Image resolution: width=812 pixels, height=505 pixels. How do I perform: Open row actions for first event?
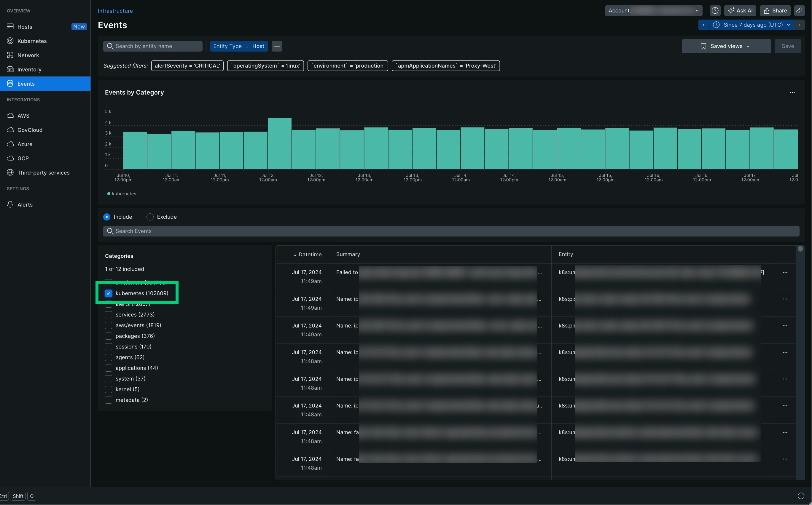tap(785, 273)
